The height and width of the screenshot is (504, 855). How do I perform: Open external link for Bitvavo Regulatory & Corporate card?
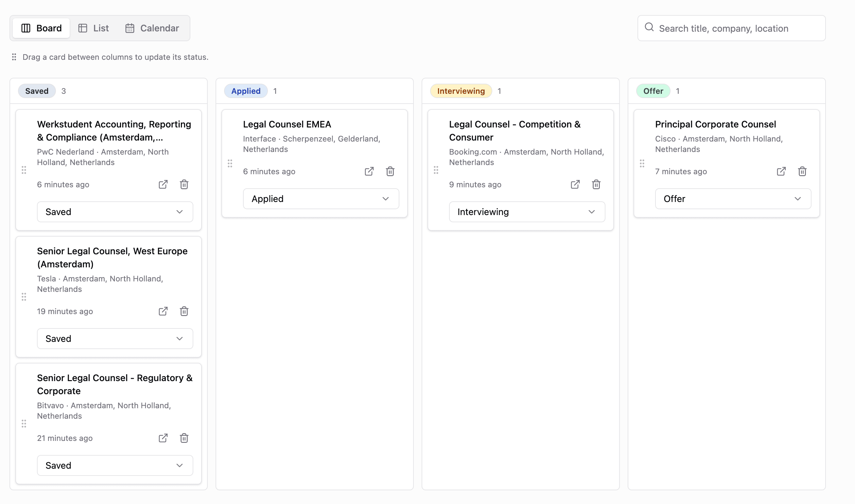click(163, 438)
